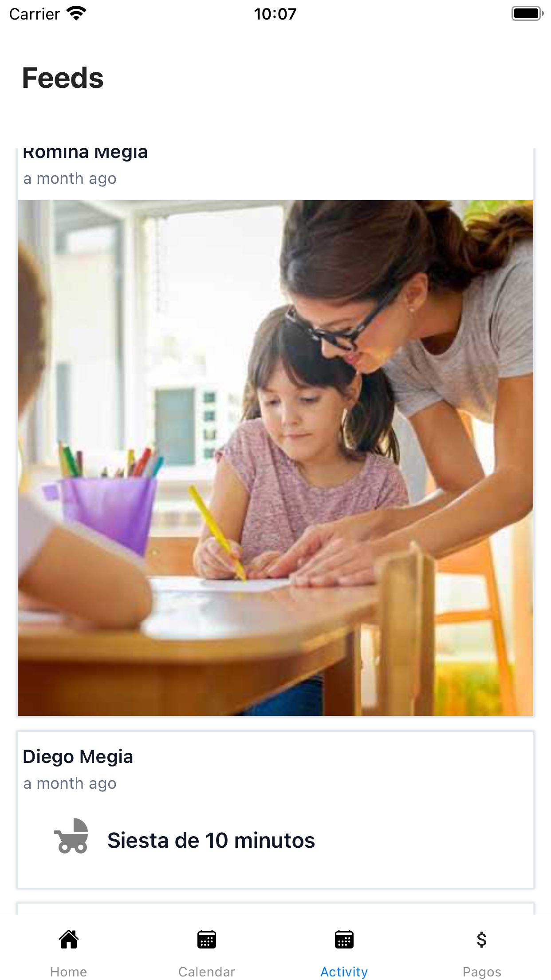Tap the battery indicator icon
Viewport: 551px width, 980px height.
tap(527, 13)
